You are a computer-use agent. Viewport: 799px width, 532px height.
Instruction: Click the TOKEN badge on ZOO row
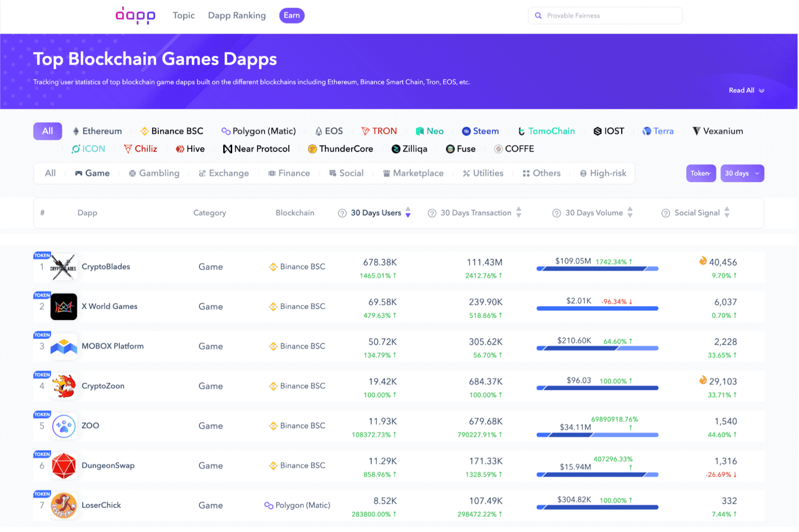42,415
